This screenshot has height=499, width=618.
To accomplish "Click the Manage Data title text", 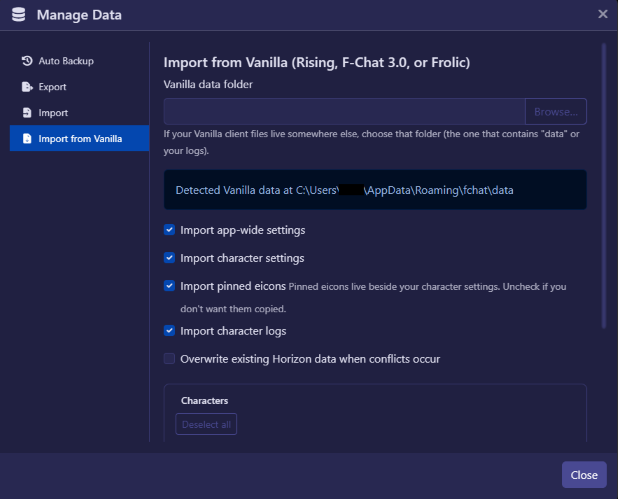I will click(x=79, y=15).
